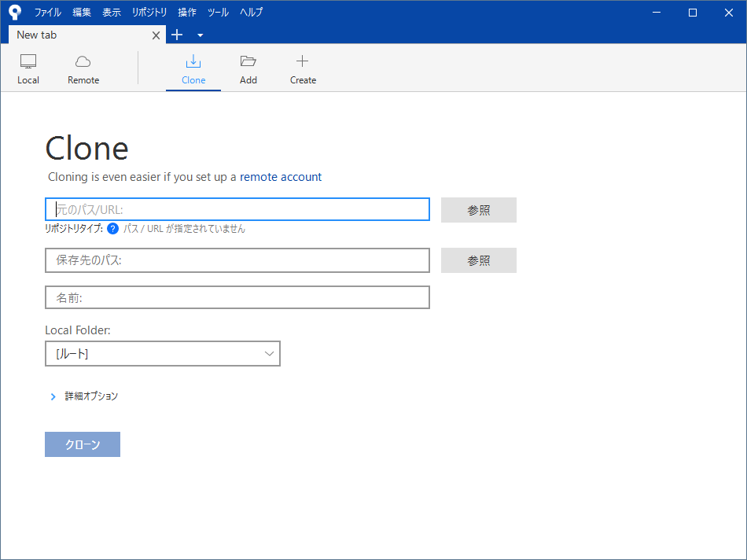Open the Remote cloud icon
Image resolution: width=747 pixels, height=560 pixels.
click(x=83, y=62)
